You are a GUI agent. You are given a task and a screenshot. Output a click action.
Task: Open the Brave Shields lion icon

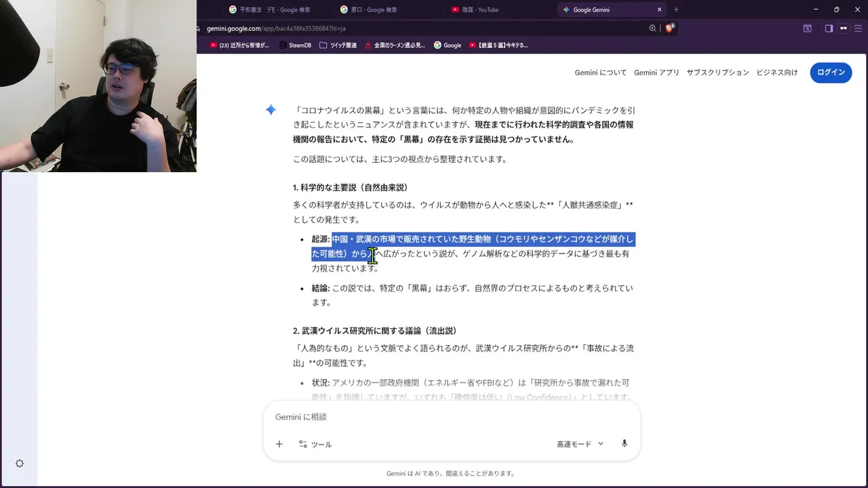(669, 28)
